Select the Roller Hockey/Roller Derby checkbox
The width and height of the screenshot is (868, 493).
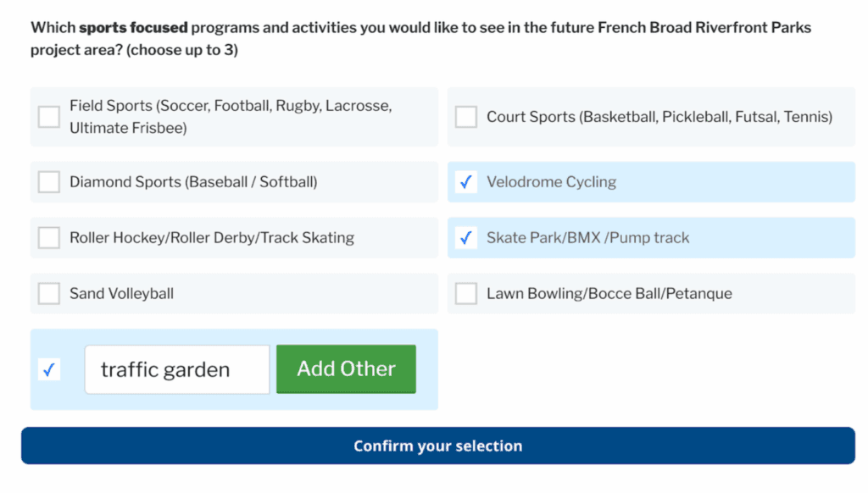click(49, 238)
